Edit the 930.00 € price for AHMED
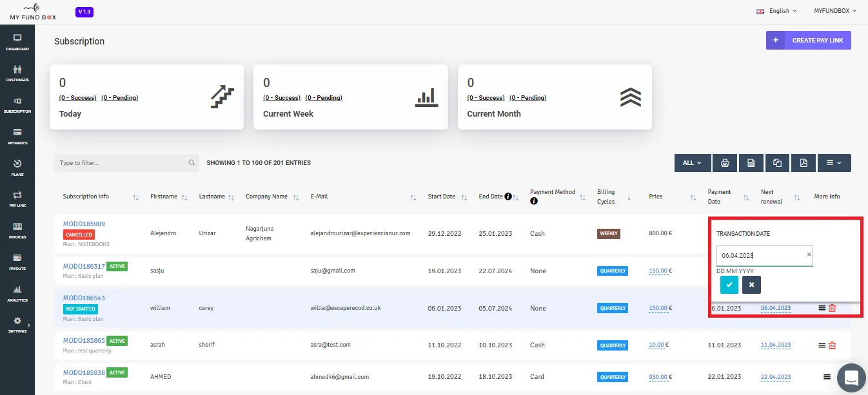The width and height of the screenshot is (868, 395). coord(658,377)
